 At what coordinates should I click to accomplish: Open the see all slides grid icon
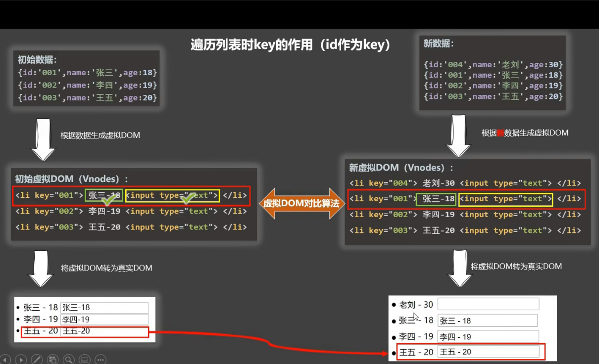(x=52, y=360)
